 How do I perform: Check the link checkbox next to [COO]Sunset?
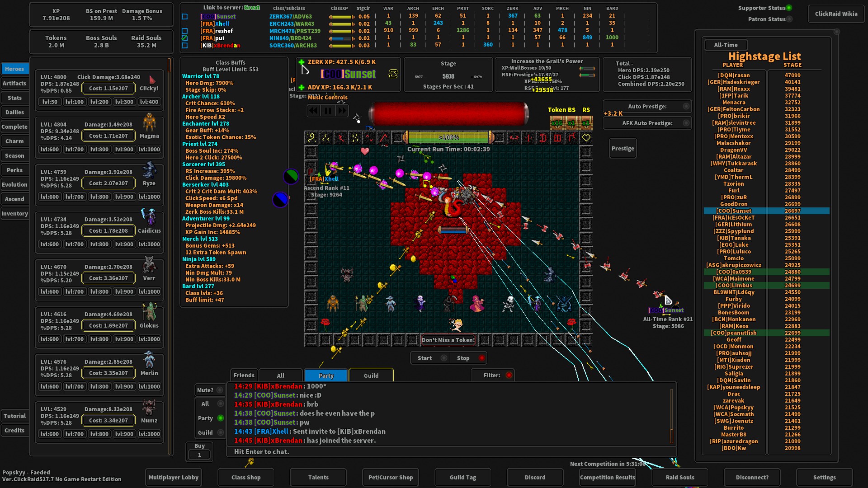point(184,16)
